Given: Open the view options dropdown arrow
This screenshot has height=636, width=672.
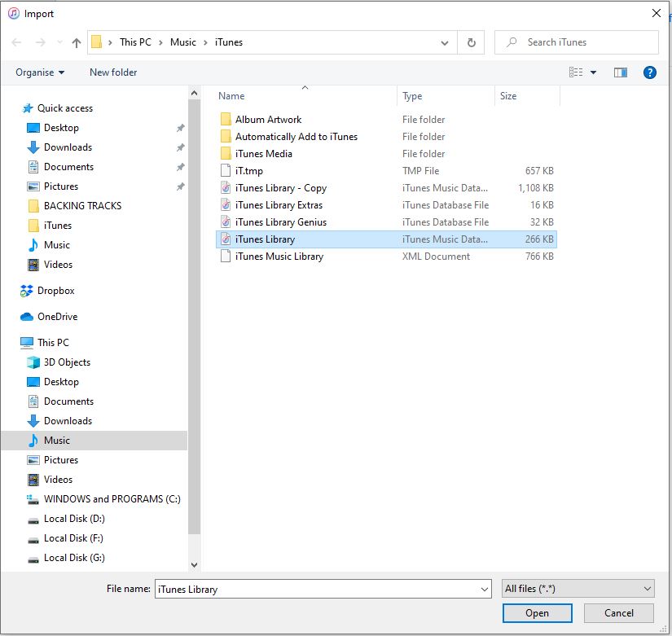Looking at the screenshot, I should pos(594,72).
